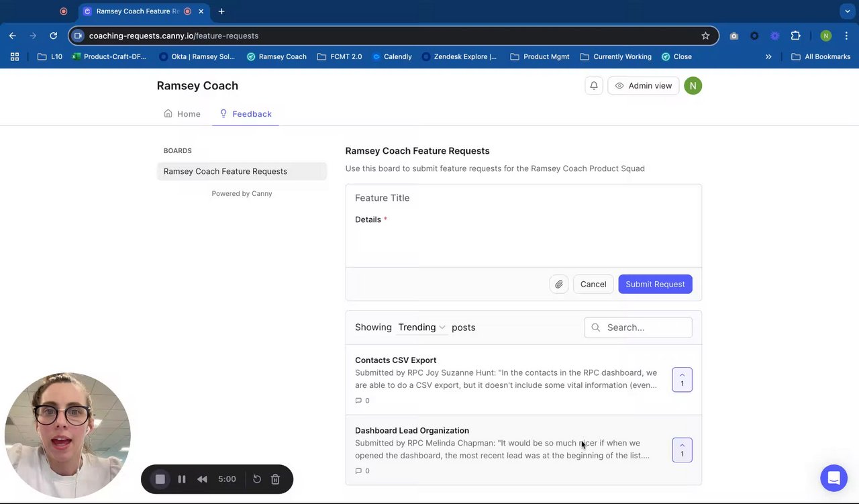Focus the browser address bar URL

[x=174, y=36]
